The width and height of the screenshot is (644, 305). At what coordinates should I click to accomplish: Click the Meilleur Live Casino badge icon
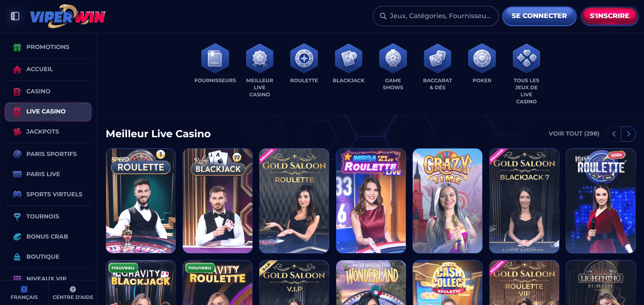point(260,58)
